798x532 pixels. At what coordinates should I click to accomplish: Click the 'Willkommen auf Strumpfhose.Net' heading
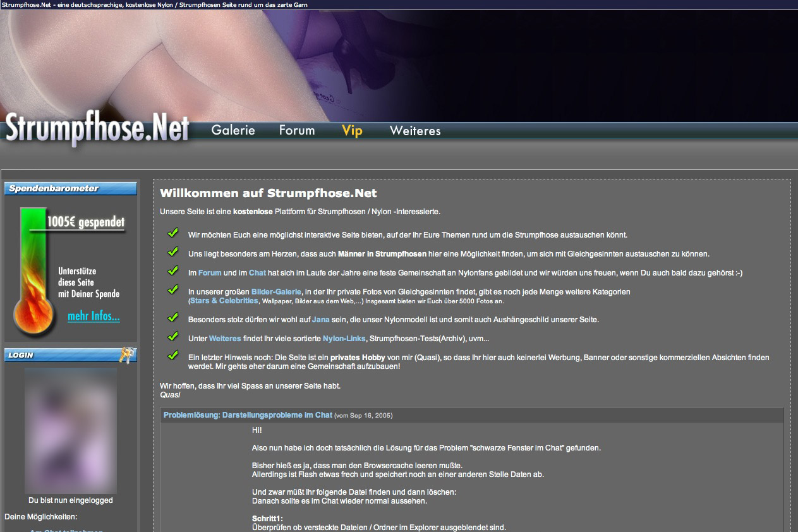pyautogui.click(x=269, y=193)
